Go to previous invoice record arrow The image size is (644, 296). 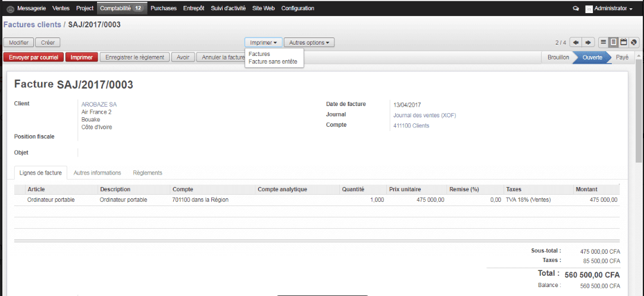(576, 42)
